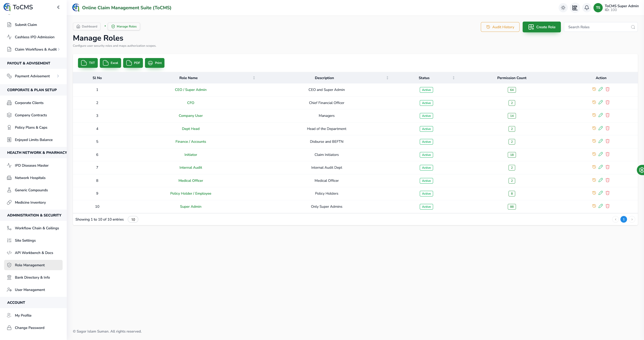Click the search magnifier icon
The height and width of the screenshot is (340, 644).
point(633,27)
